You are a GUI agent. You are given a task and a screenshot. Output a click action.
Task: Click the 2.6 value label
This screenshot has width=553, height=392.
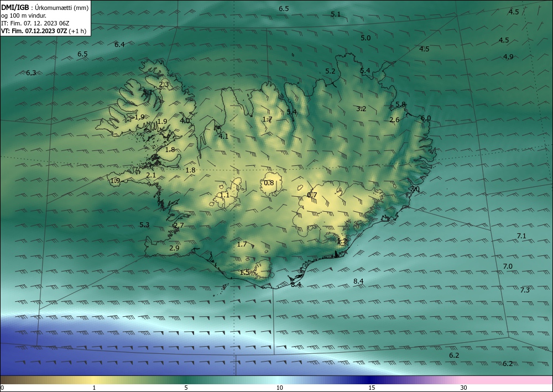(394, 120)
